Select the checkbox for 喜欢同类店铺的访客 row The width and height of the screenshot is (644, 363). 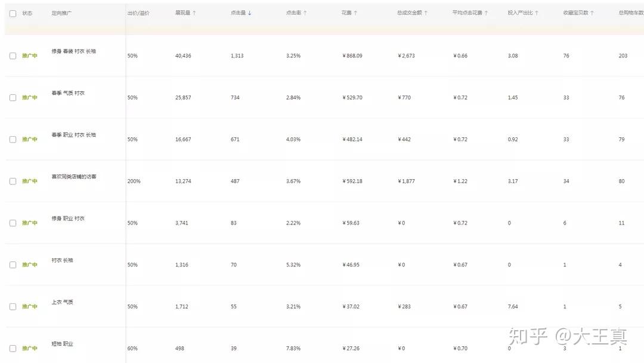pyautogui.click(x=13, y=181)
